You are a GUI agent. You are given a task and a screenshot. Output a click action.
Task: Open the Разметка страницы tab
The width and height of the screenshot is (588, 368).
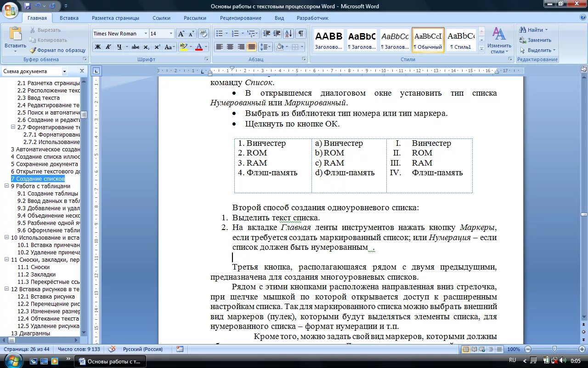click(115, 18)
